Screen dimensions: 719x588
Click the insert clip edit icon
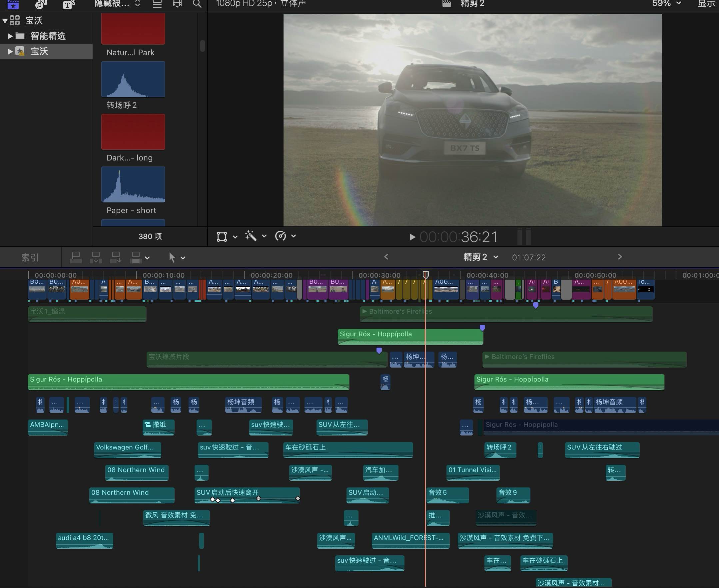tap(96, 257)
